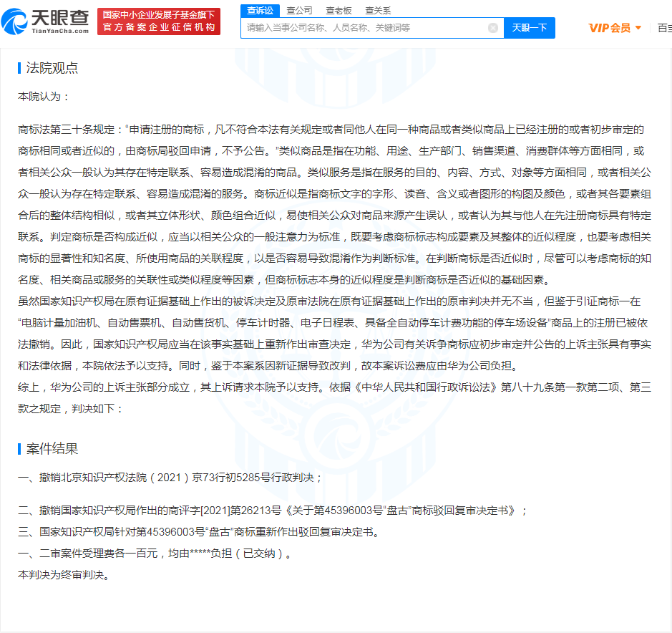Click the text 本判决为终审判决。
Screen dimensions: 672x633
coord(64,575)
